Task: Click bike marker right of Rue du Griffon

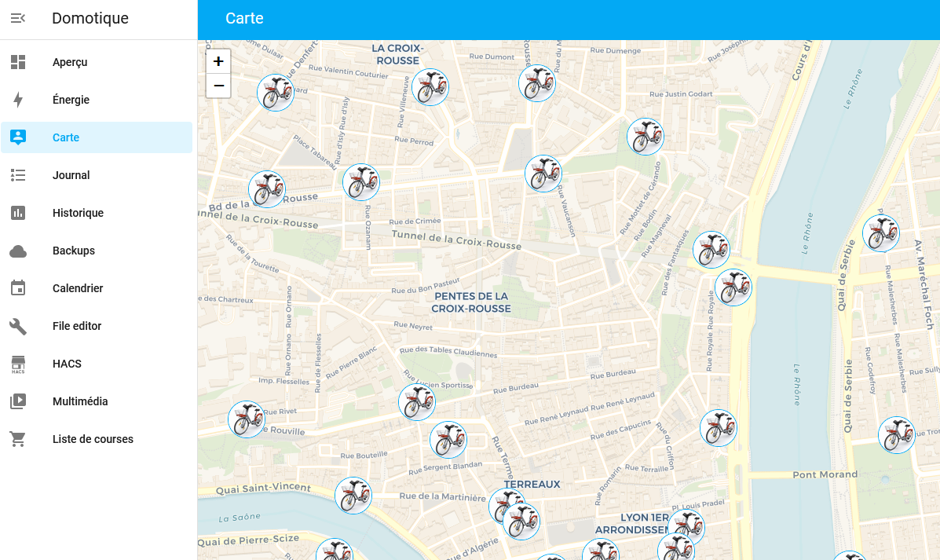Action: coord(719,428)
